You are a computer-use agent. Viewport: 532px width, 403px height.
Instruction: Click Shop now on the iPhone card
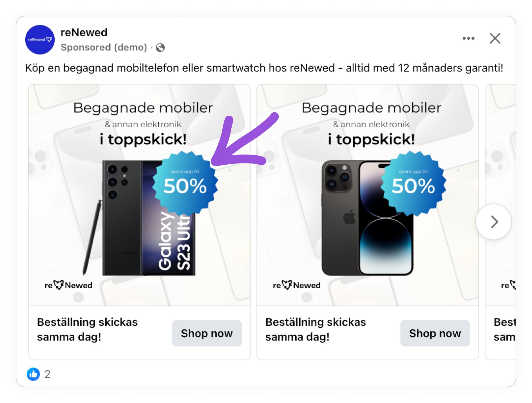coord(435,333)
